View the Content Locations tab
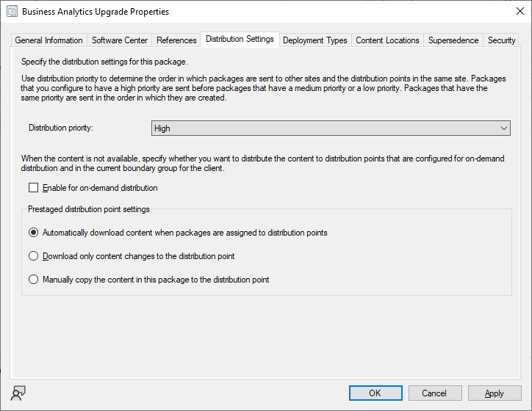532x411 pixels. [x=387, y=40]
